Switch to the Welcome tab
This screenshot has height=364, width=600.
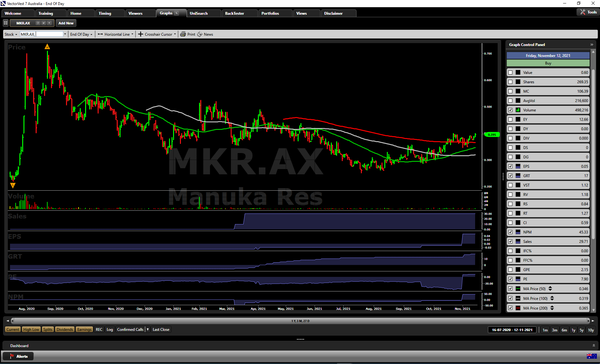coord(18,13)
